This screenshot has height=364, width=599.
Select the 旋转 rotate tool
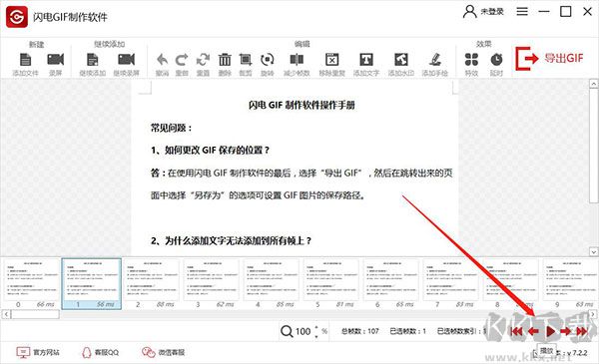pyautogui.click(x=267, y=60)
